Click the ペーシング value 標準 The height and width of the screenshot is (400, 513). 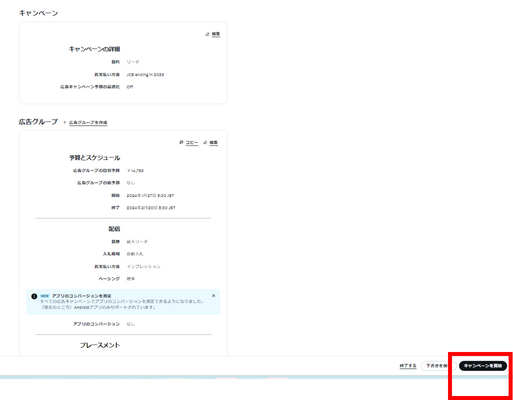pos(131,279)
